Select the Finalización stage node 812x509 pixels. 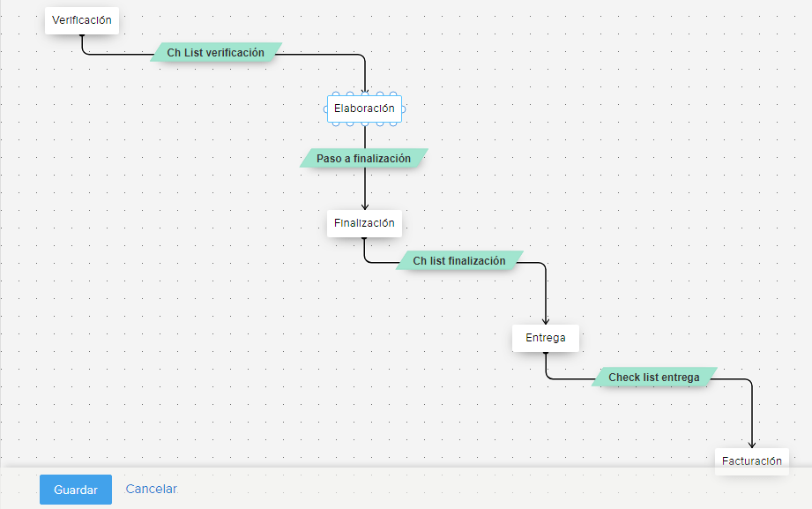364,223
